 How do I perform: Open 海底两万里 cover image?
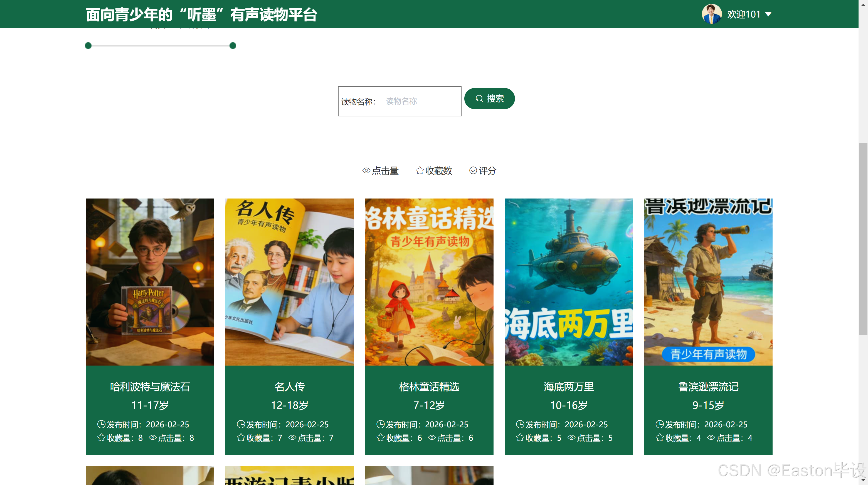click(569, 282)
